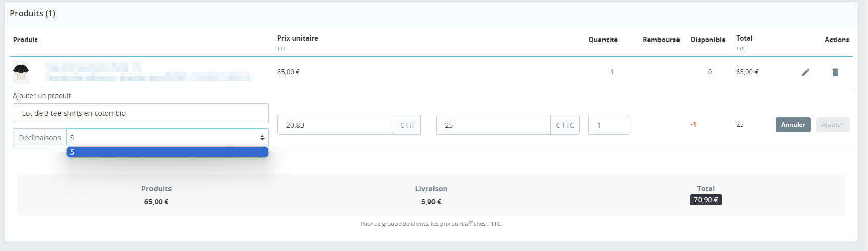Cancel adding product with Annuler button
Image resolution: width=868 pixels, height=251 pixels.
click(793, 125)
